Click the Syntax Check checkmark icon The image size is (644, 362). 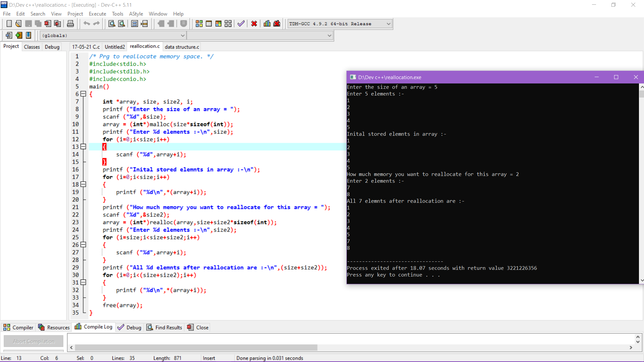pyautogui.click(x=241, y=23)
